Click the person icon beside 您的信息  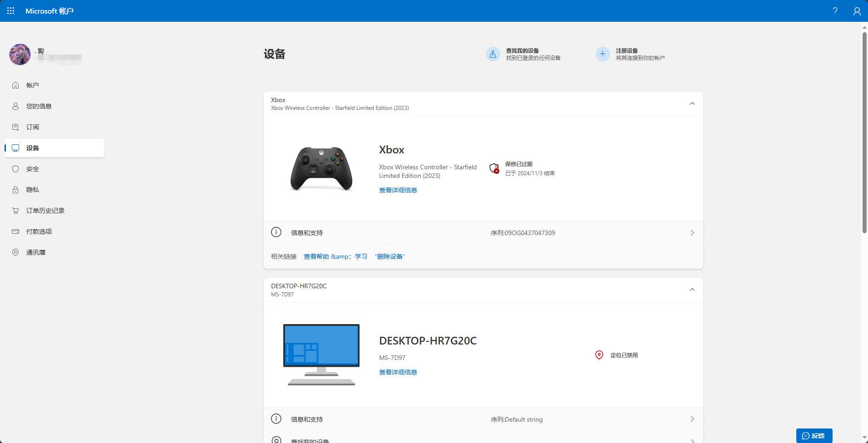click(15, 106)
